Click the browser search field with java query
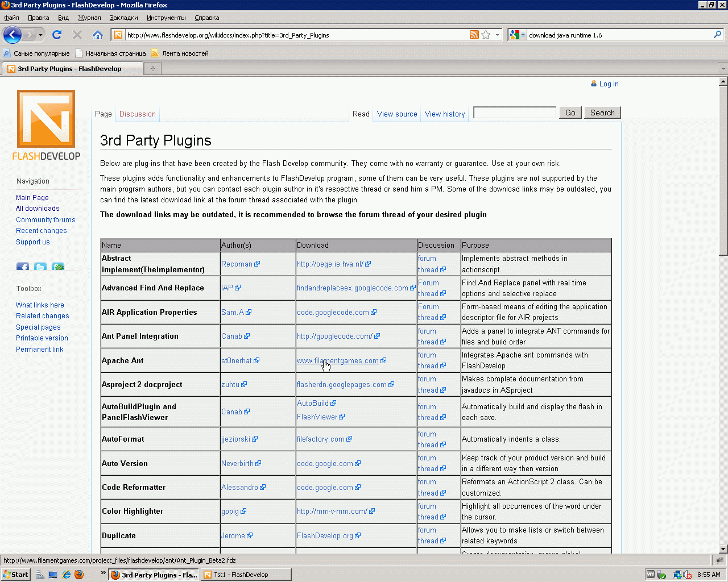 click(x=619, y=35)
